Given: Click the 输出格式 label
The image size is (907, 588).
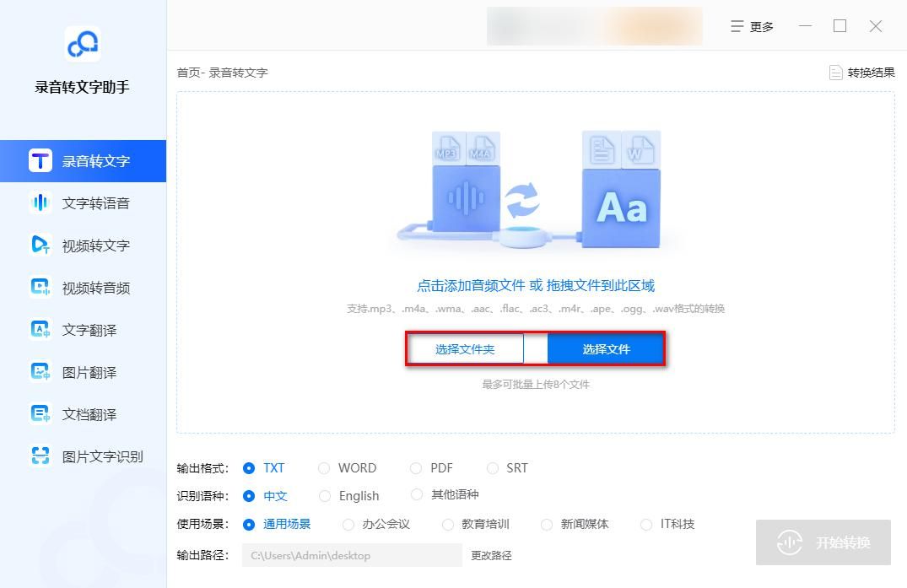Looking at the screenshot, I should [202, 468].
